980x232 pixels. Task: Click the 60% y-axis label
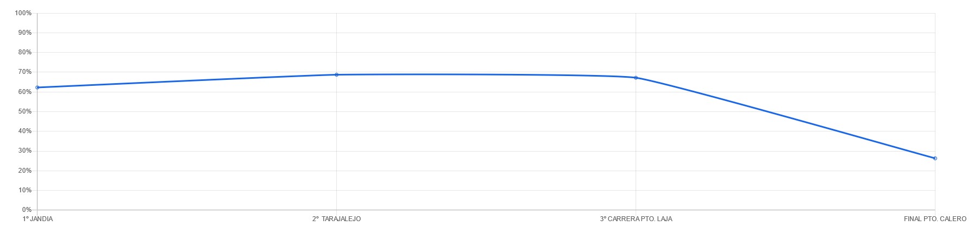click(x=24, y=92)
